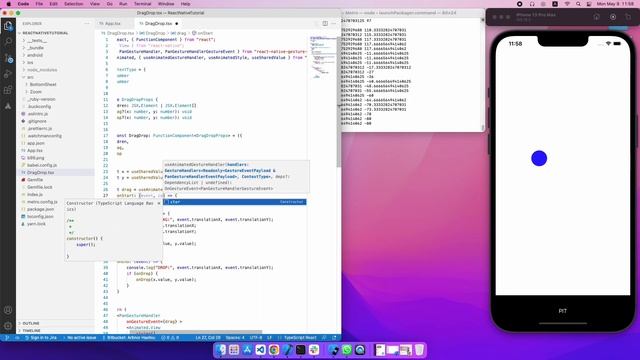Open Explorer's more actions ellipsis
The image size is (640, 360).
click(87, 24)
